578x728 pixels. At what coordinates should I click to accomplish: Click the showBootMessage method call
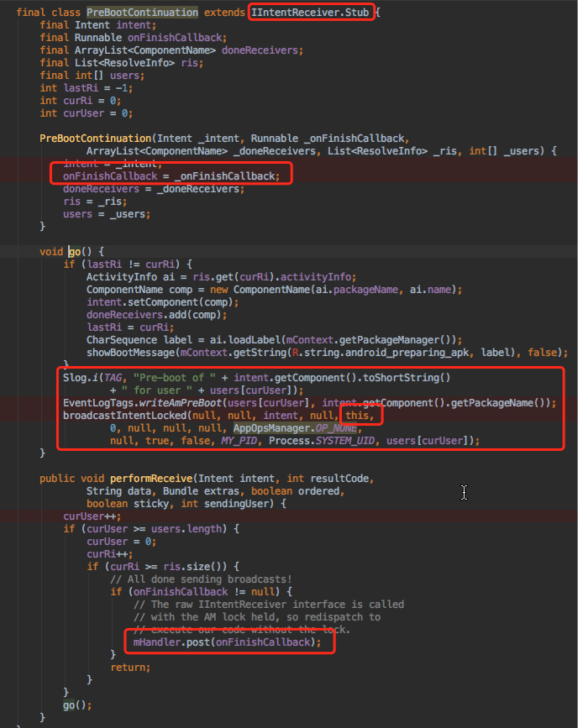pos(327,353)
